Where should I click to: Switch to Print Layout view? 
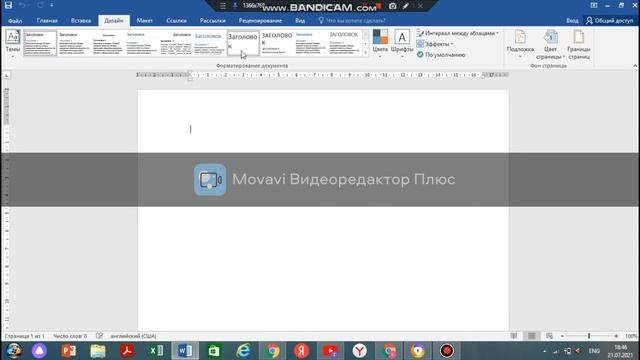click(x=531, y=336)
